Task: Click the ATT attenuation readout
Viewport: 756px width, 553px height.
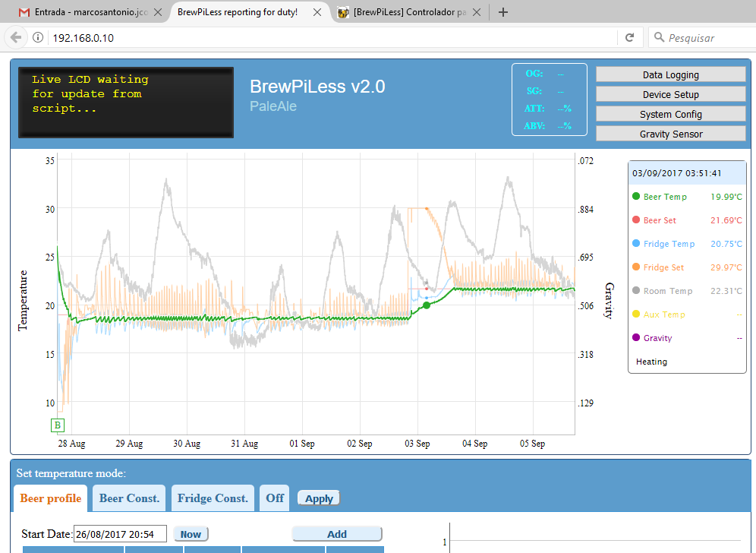Action: [548, 109]
